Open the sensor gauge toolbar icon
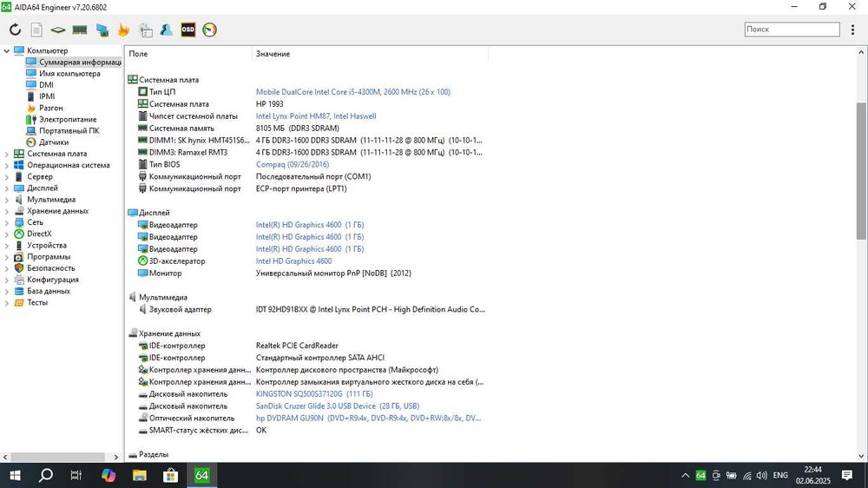Screen dimensions: 868x488 tap(210, 30)
